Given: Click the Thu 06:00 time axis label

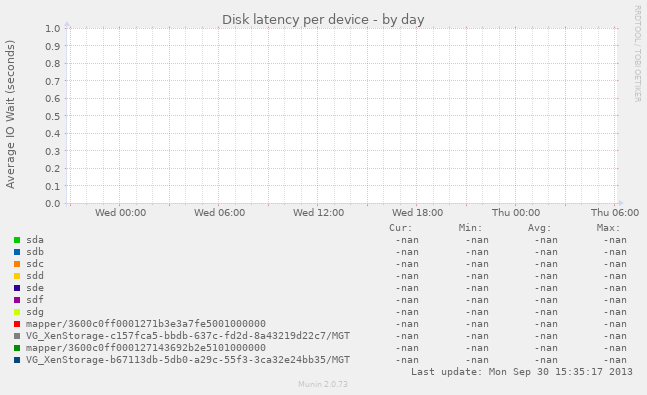Looking at the screenshot, I should click(615, 213).
